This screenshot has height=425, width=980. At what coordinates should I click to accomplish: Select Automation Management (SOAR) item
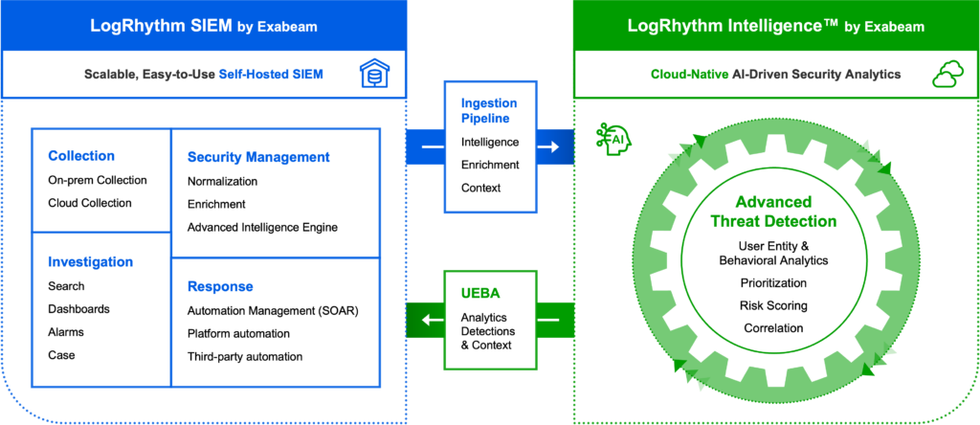[273, 310]
